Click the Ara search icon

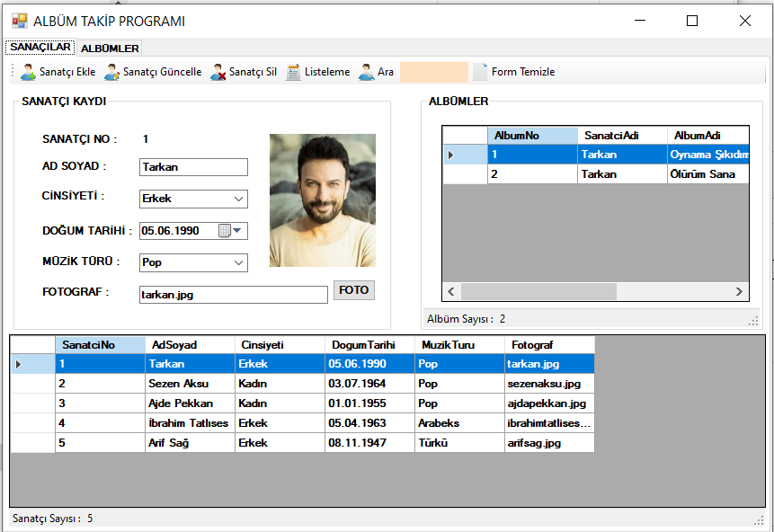point(367,73)
